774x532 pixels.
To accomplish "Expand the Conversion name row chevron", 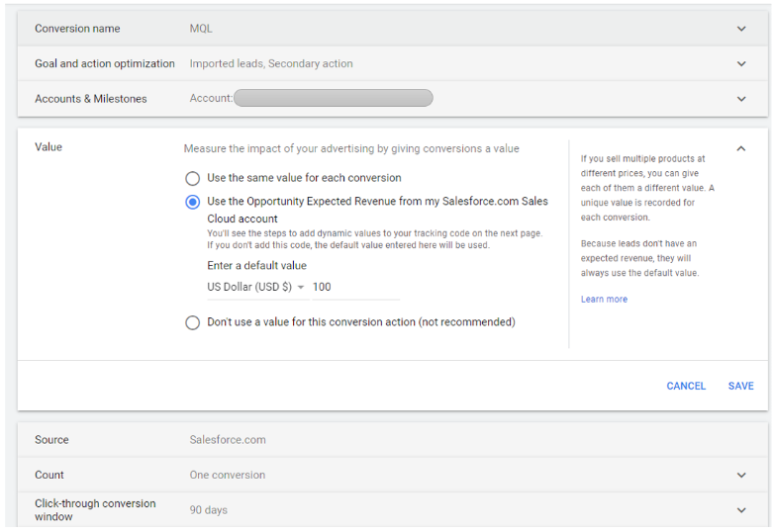I will click(x=741, y=29).
